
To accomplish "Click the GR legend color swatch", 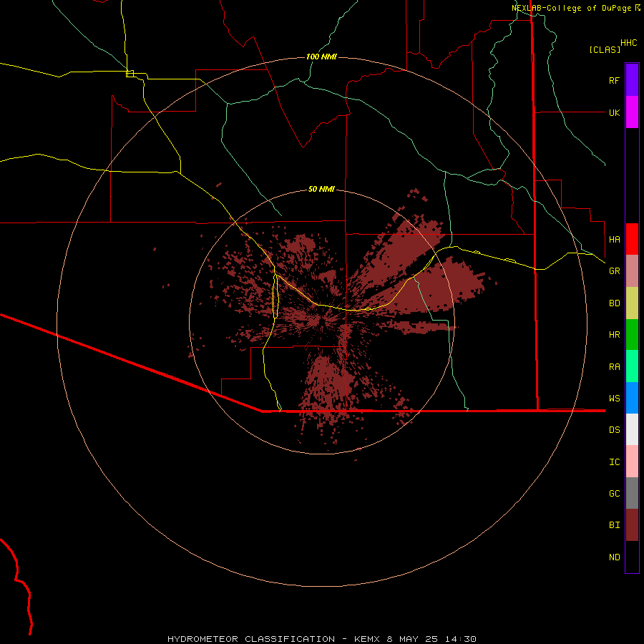I will pos(632,270).
